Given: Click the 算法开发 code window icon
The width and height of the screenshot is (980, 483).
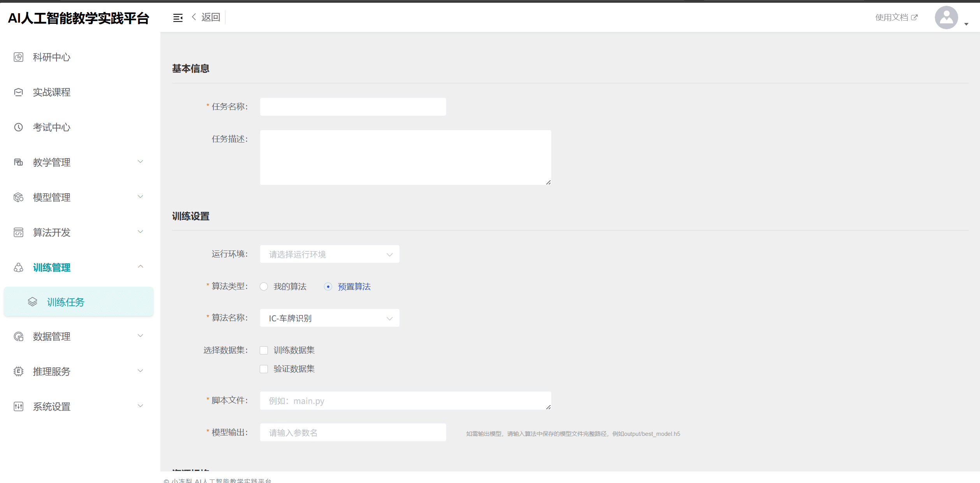Looking at the screenshot, I should click(18, 233).
